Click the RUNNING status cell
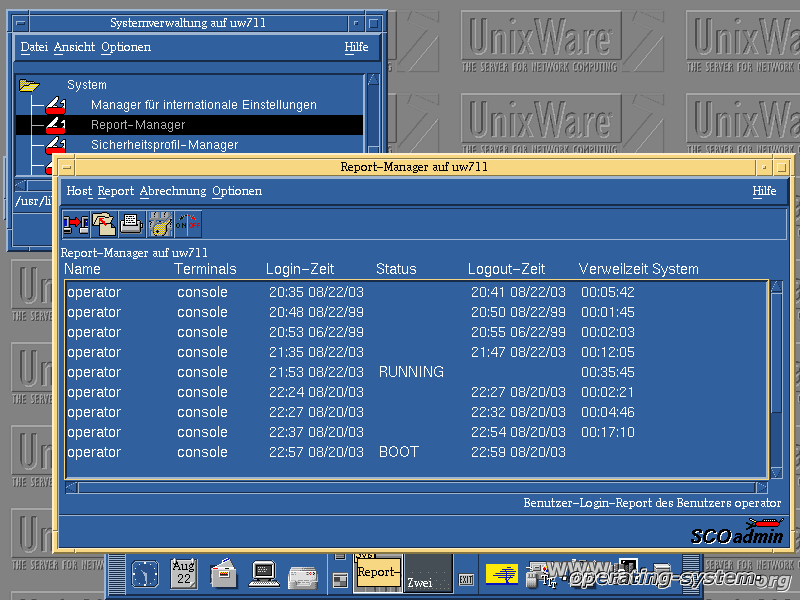The height and width of the screenshot is (600, 800). (411, 372)
